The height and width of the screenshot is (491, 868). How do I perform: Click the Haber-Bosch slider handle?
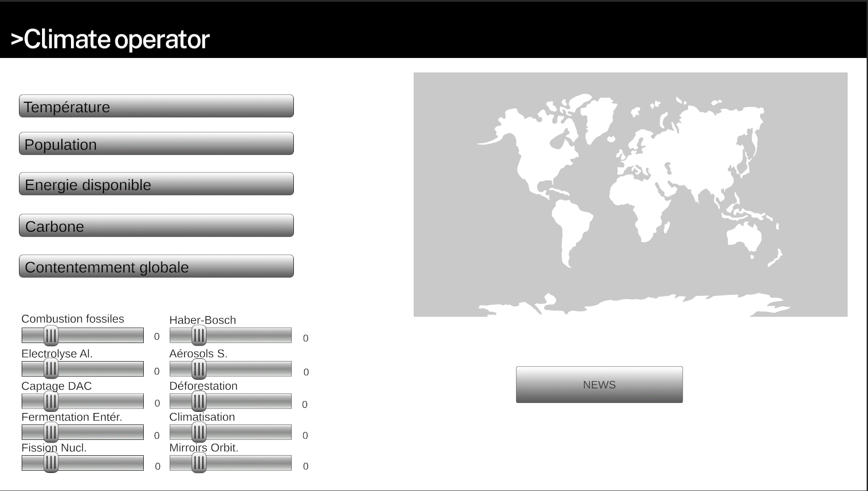[199, 335]
